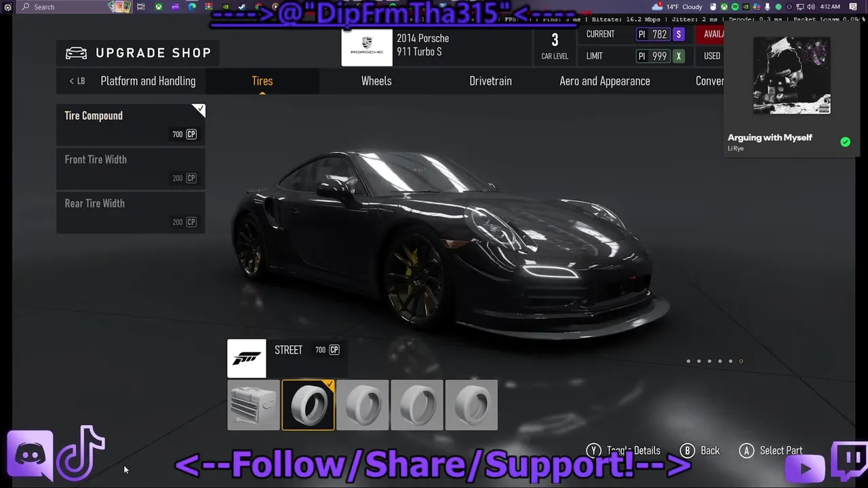Select the Tires tab
868x488 pixels.
point(262,81)
